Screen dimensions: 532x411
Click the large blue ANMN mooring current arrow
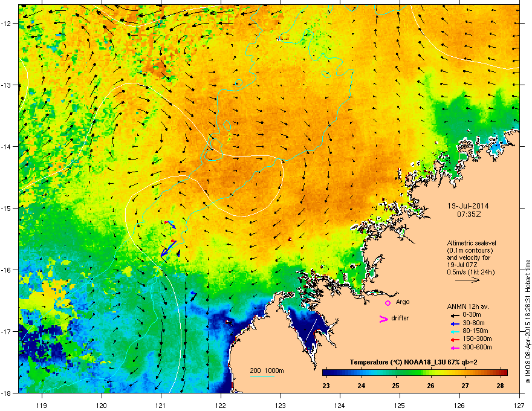point(168,248)
